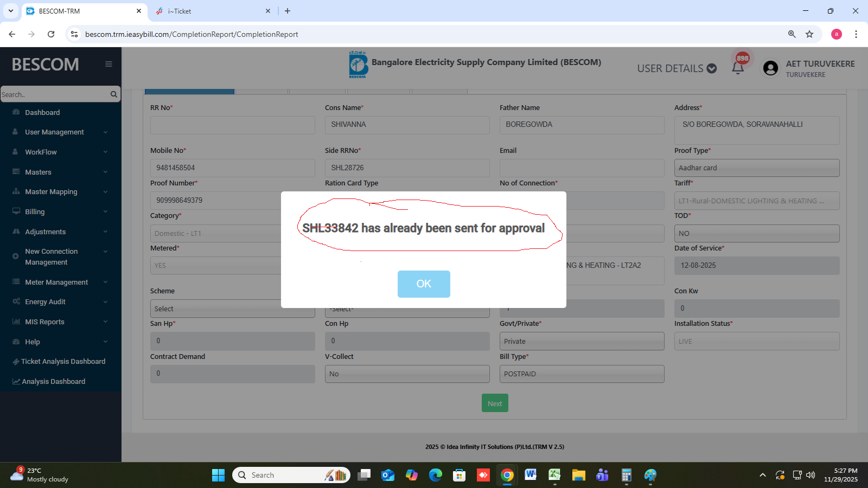Click the BESCOM logo in header
Screen dimensions: 868x488
click(358, 65)
